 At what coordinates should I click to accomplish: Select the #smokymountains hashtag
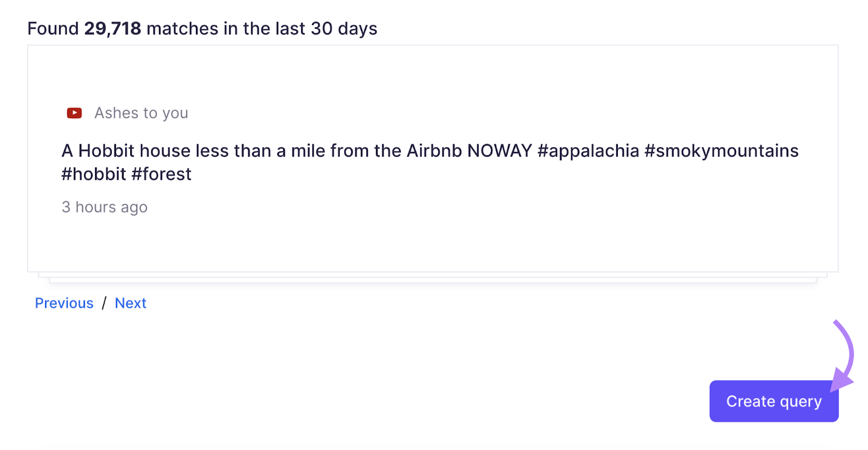tap(721, 151)
